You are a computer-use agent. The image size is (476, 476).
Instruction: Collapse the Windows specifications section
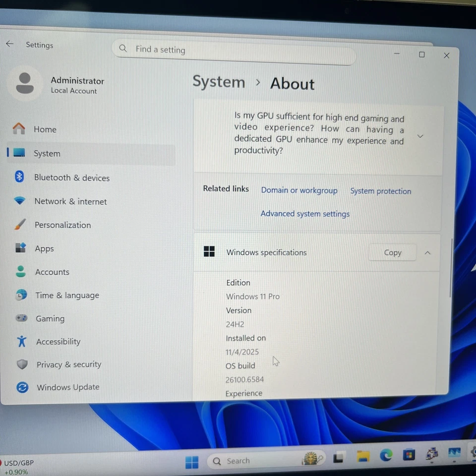427,252
